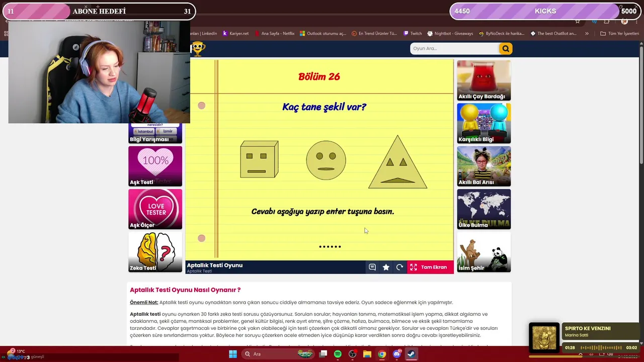Screen dimensions: 644x362
Task: Open the Twitch bookmark
Action: coord(413,34)
